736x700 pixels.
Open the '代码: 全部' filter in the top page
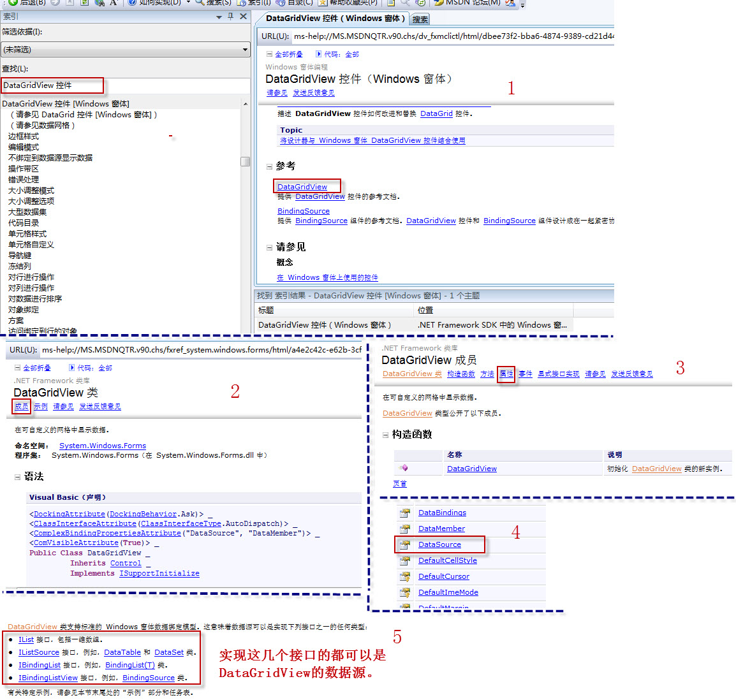tap(337, 54)
